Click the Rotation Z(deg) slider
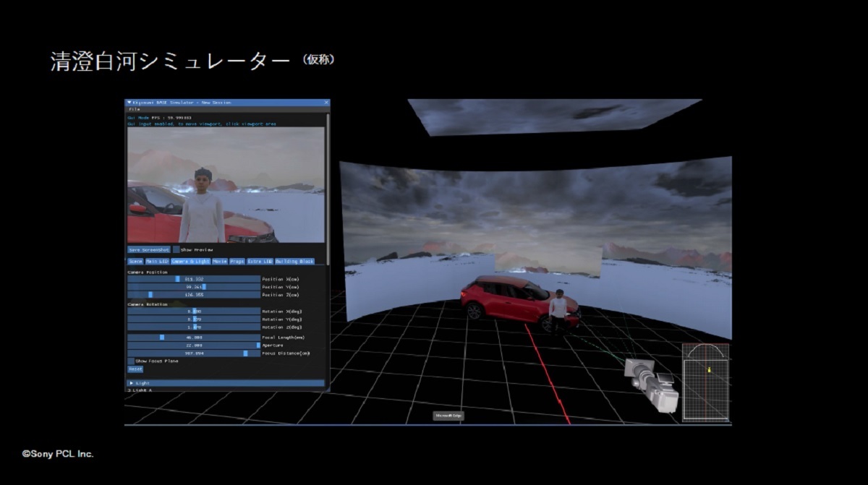Screen dimensions: 868x485 (193, 327)
